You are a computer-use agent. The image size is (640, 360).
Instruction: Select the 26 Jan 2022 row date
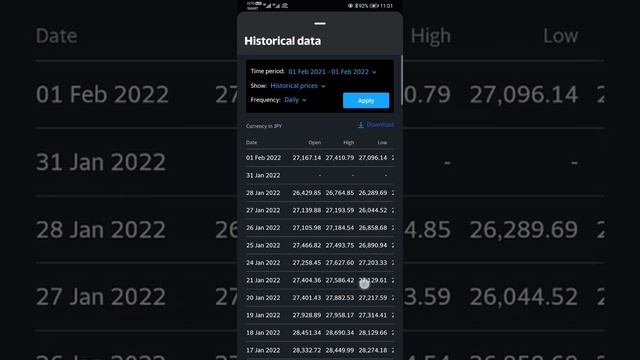(263, 228)
